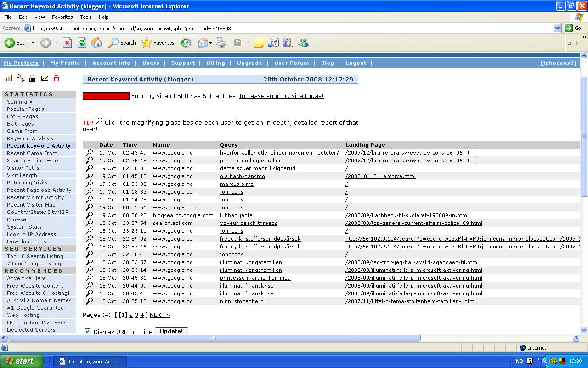The width and height of the screenshot is (588, 368).
Task: Click the Update! button
Action: [171, 331]
